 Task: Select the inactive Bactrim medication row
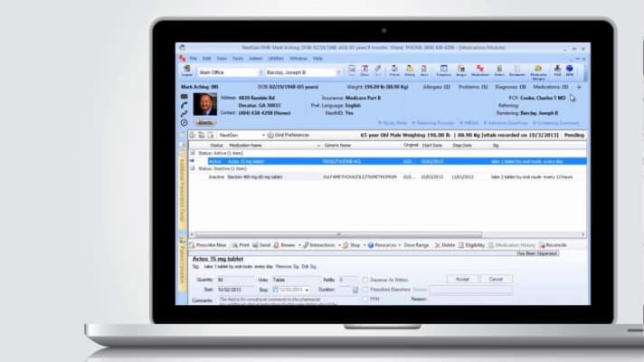coord(253,177)
